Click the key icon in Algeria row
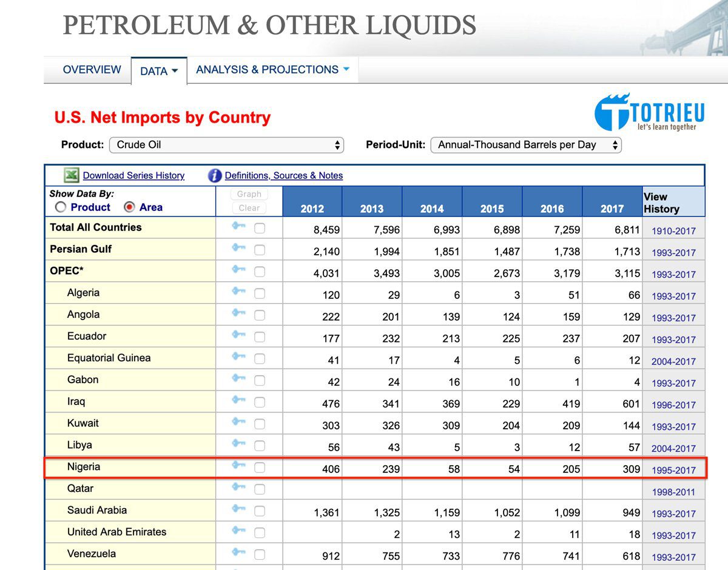The height and width of the screenshot is (570, 728). tap(238, 292)
